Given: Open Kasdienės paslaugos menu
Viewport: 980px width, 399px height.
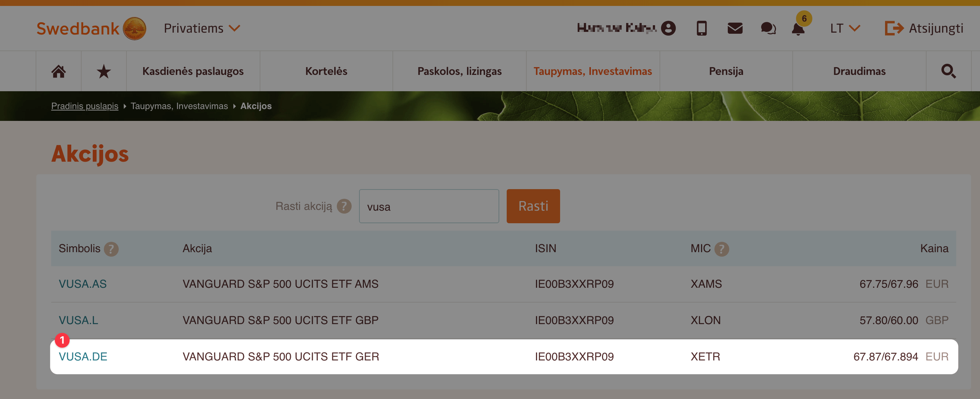Looking at the screenshot, I should click(193, 71).
